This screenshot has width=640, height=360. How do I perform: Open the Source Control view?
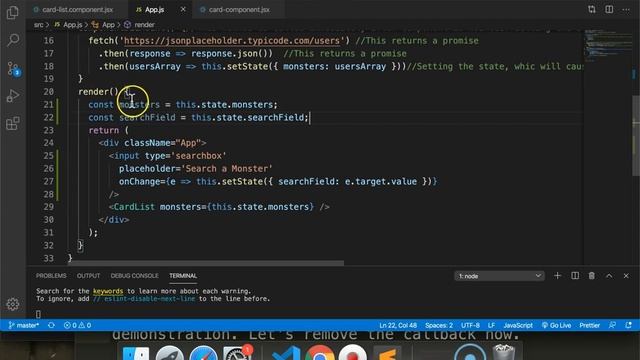(x=13, y=69)
